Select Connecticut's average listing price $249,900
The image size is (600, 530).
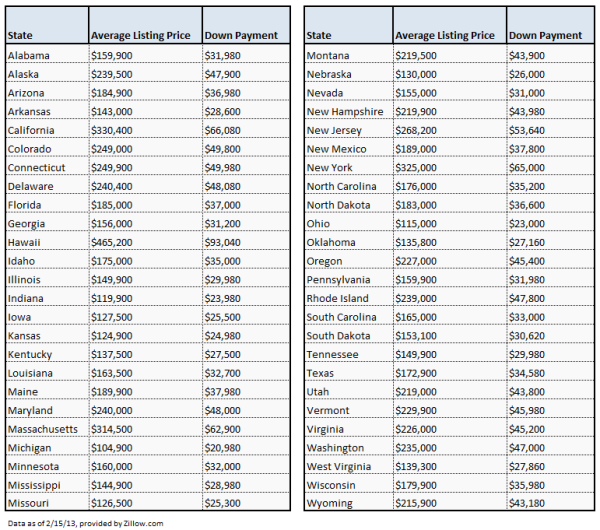(112, 167)
